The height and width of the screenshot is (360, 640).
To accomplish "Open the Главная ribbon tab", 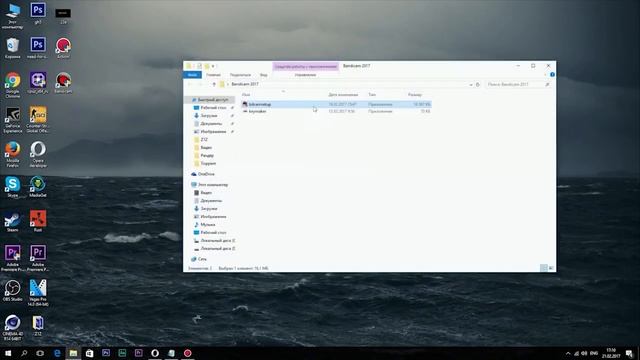I will pos(213,75).
